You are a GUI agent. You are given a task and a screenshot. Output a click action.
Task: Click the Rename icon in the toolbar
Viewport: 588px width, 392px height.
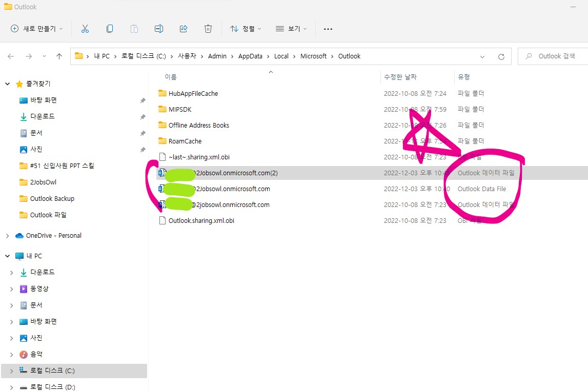click(159, 29)
